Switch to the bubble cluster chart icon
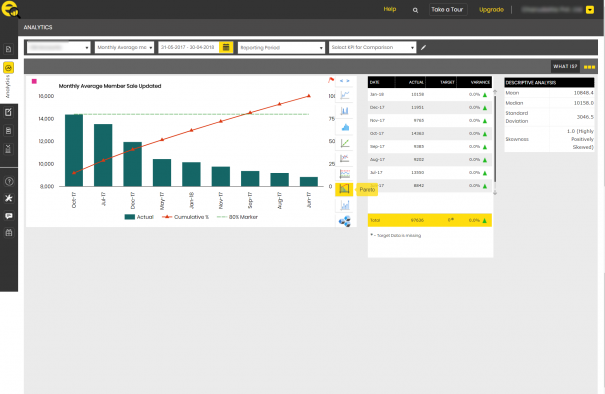 (345, 222)
